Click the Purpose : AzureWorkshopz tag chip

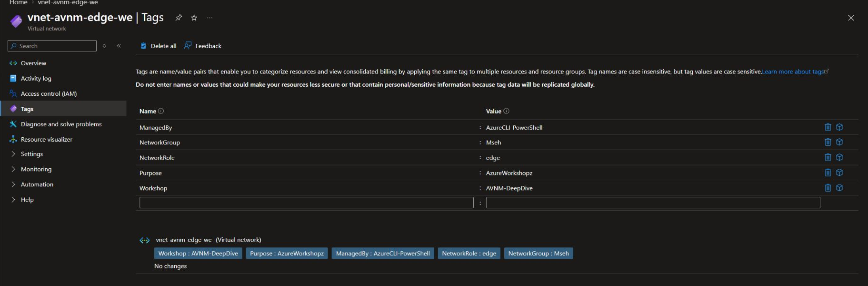[x=287, y=253]
